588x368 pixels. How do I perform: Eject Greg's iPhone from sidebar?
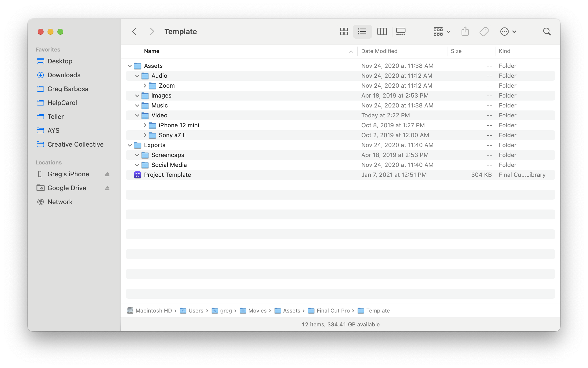point(107,174)
